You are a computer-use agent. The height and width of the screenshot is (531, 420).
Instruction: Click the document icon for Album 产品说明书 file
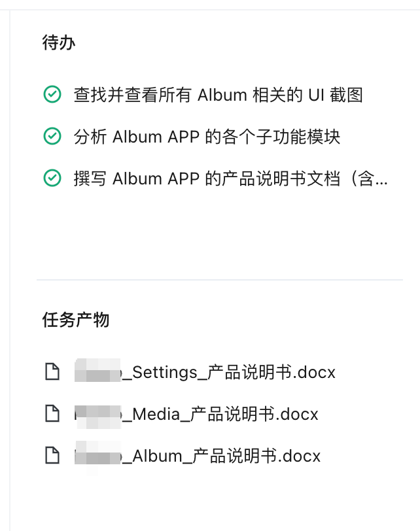(52, 455)
